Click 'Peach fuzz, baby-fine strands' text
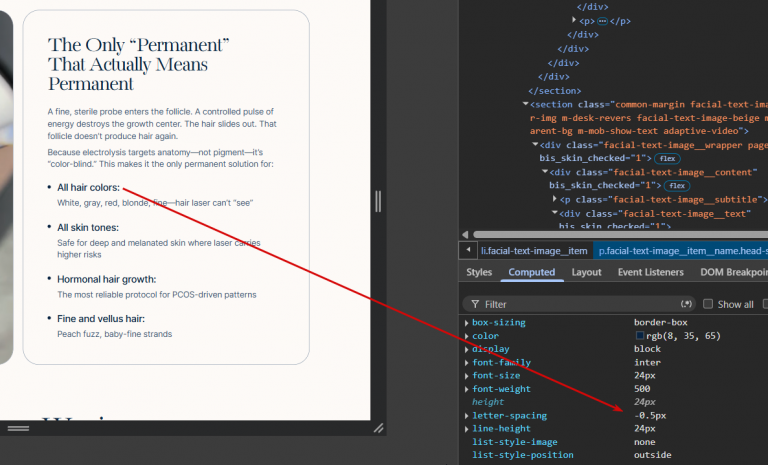This screenshot has width=768, height=465. tap(115, 334)
